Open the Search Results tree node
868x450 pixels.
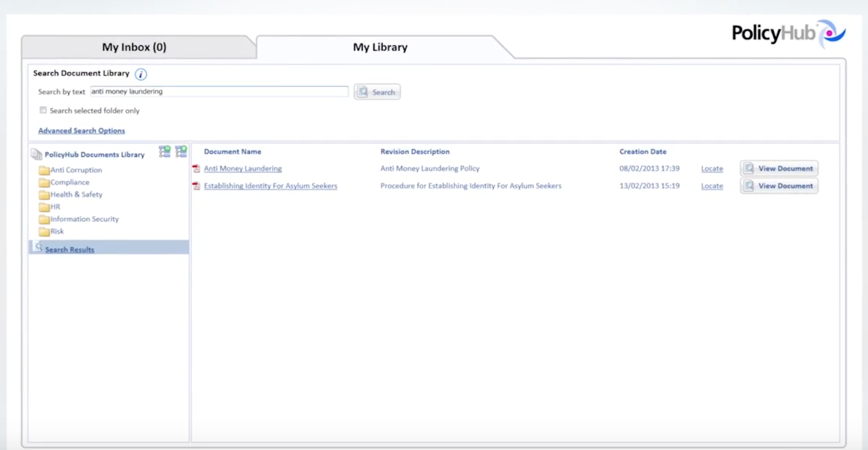point(70,250)
